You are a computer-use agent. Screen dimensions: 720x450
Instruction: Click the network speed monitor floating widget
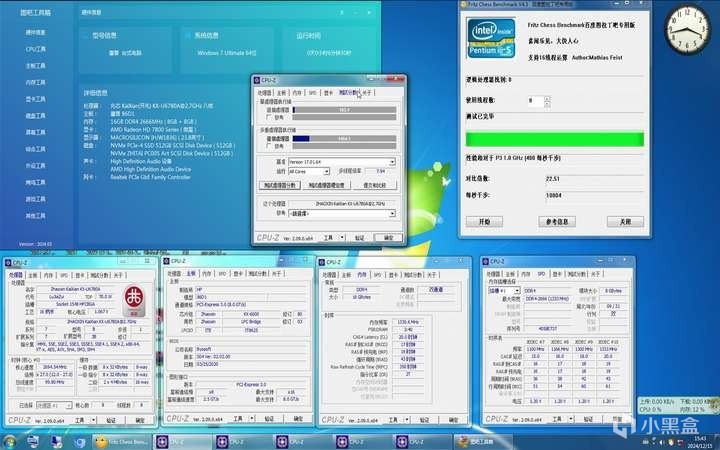[677, 405]
